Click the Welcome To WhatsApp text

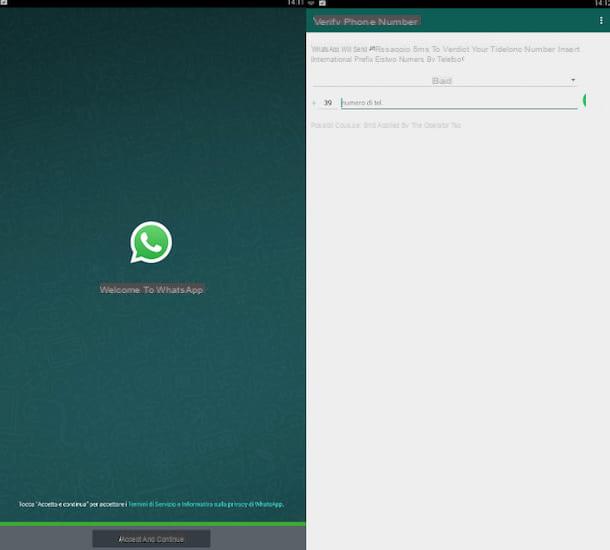(x=151, y=289)
